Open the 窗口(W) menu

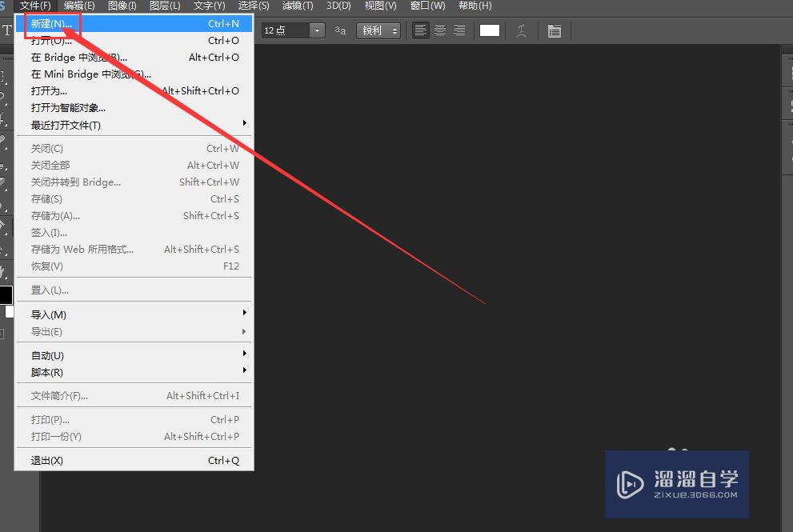[x=427, y=6]
